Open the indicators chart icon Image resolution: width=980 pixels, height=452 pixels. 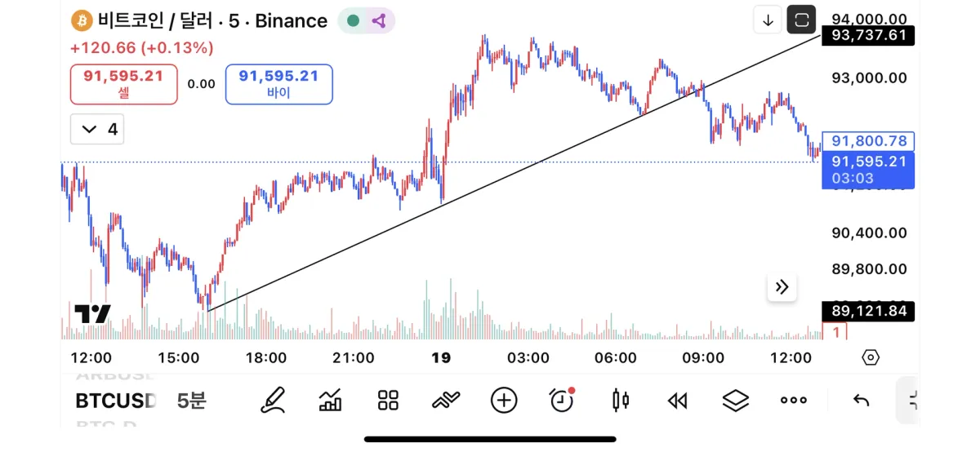pos(330,400)
